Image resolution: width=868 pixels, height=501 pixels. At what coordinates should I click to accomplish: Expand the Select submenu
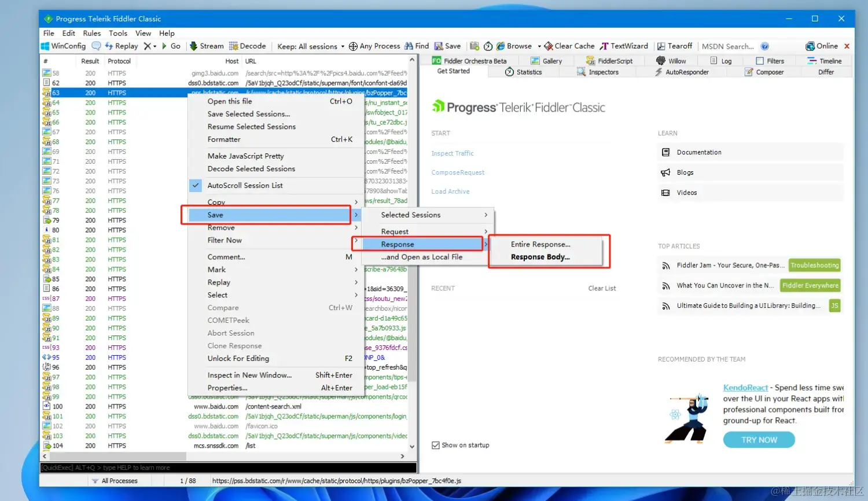pos(275,296)
